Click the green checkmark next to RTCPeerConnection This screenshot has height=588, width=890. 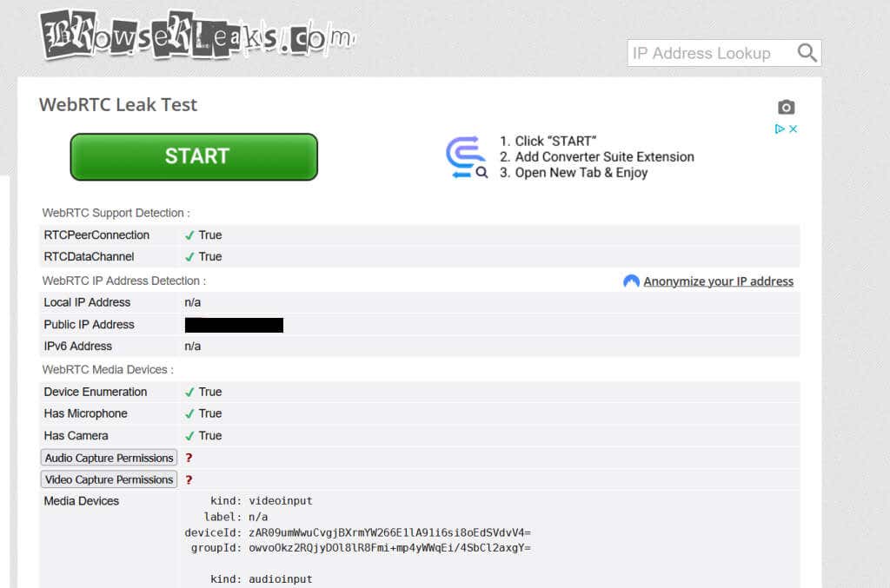pos(189,235)
